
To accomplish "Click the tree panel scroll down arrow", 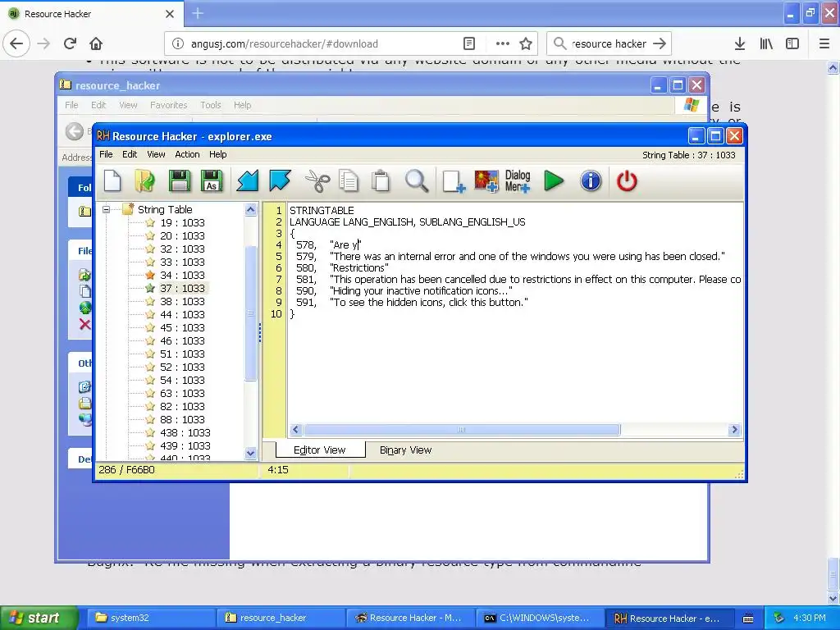I will tap(251, 453).
